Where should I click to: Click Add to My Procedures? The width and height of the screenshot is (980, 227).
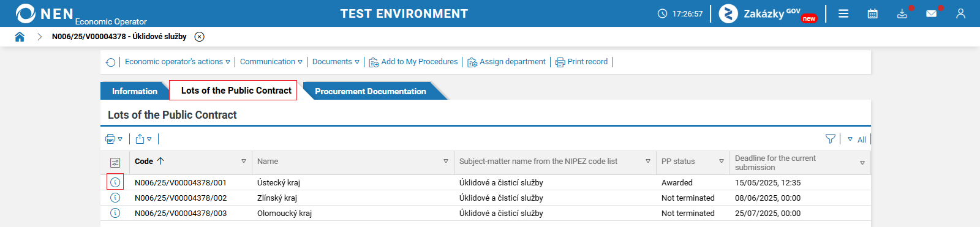(x=413, y=62)
